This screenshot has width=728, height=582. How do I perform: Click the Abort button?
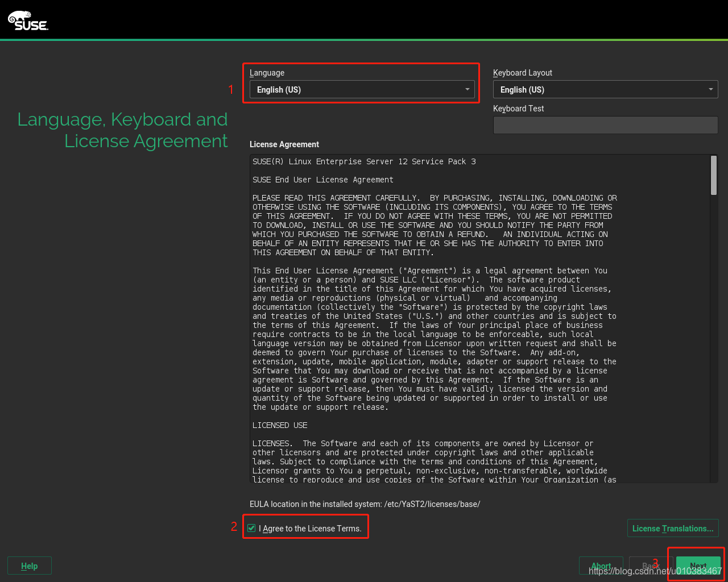[x=601, y=566]
